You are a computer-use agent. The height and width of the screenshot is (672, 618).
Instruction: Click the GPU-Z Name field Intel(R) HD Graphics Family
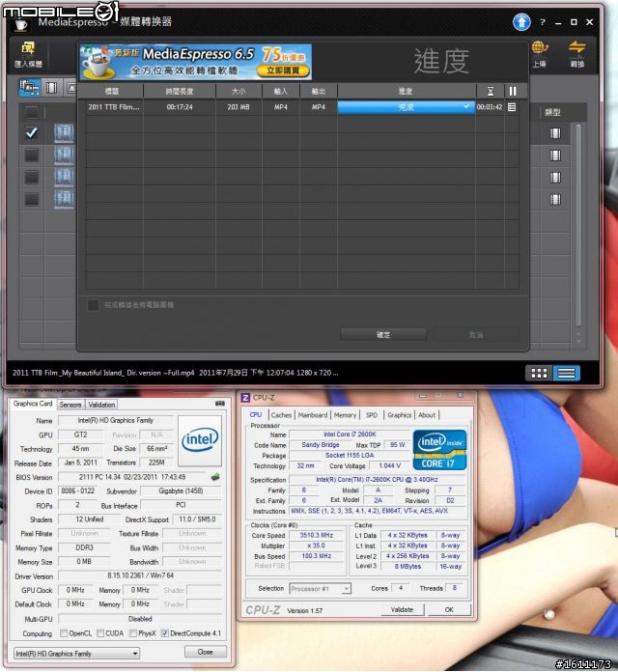[x=116, y=420]
